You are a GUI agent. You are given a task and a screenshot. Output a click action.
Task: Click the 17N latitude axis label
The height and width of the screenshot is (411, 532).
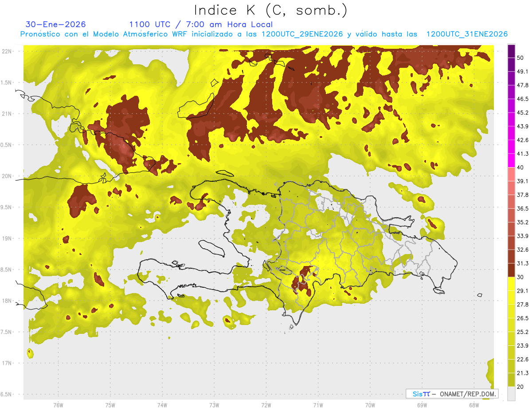pyautogui.click(x=7, y=363)
